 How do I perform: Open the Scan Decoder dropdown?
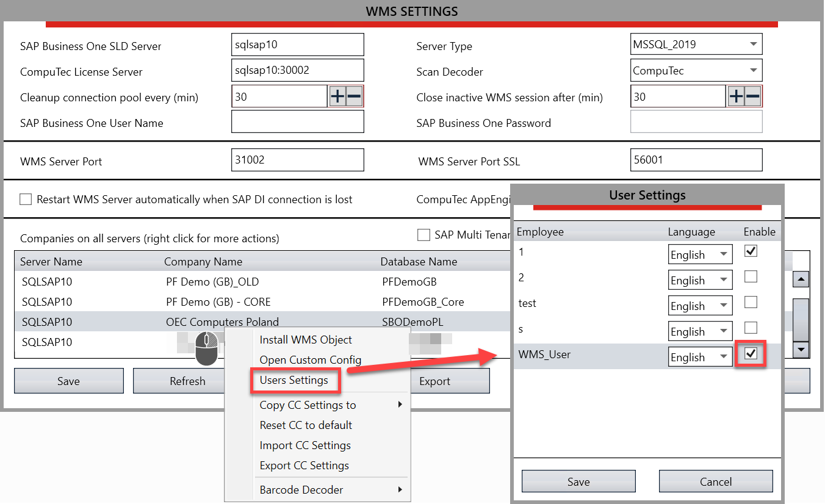point(754,70)
